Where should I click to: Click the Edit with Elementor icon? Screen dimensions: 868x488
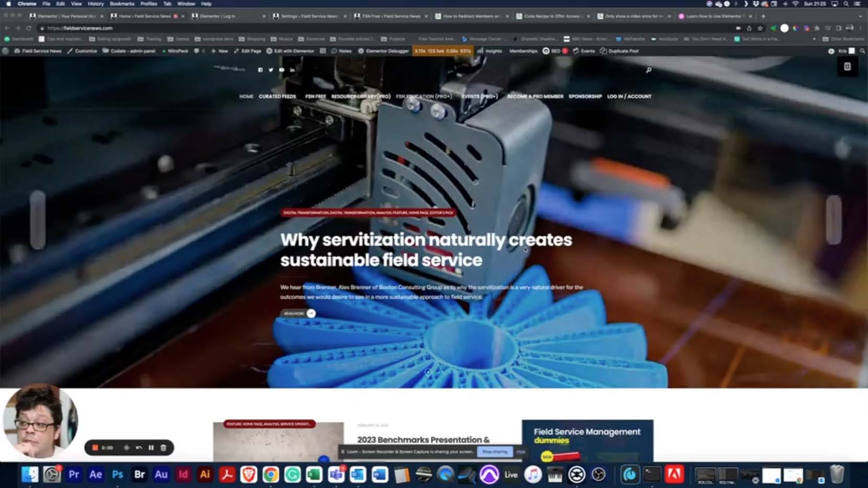pyautogui.click(x=269, y=51)
